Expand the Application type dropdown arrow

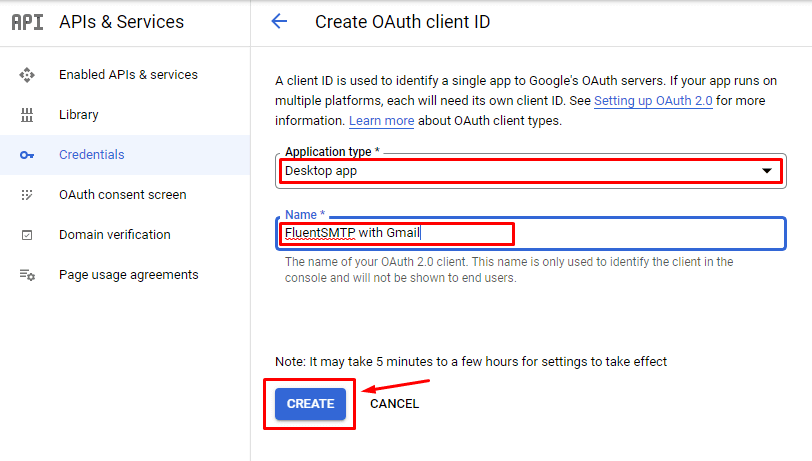[x=766, y=170]
